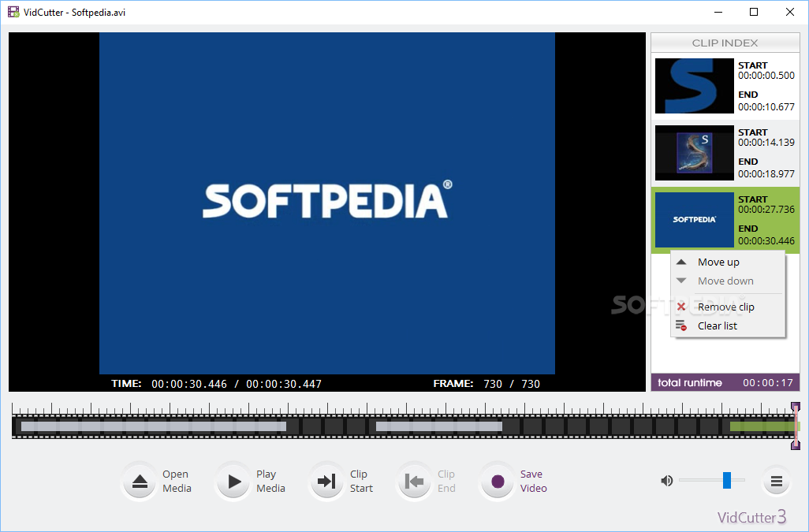Click the volume slider handle
This screenshot has height=532, width=809.
point(727,480)
